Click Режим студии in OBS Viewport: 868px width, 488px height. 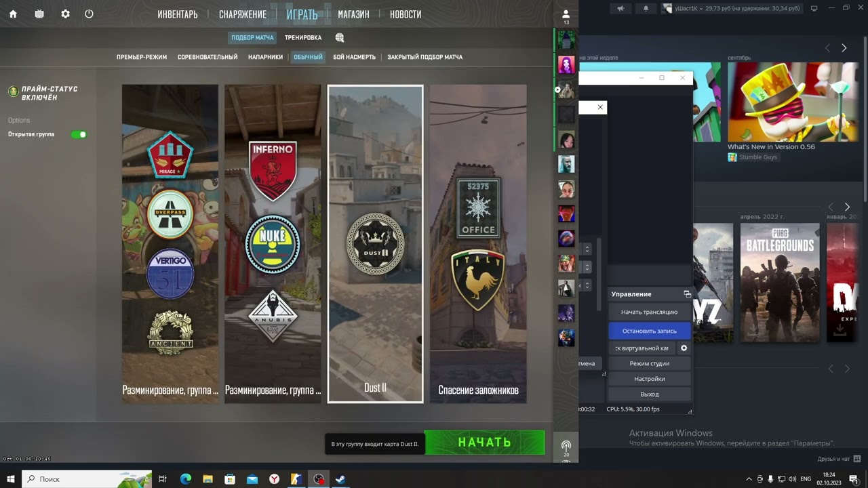tap(650, 363)
